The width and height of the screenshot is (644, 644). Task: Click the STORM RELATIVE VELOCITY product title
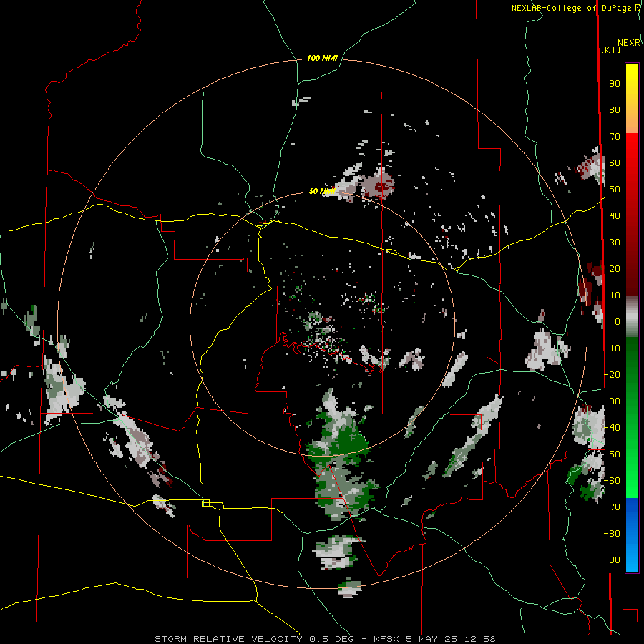(x=228, y=639)
